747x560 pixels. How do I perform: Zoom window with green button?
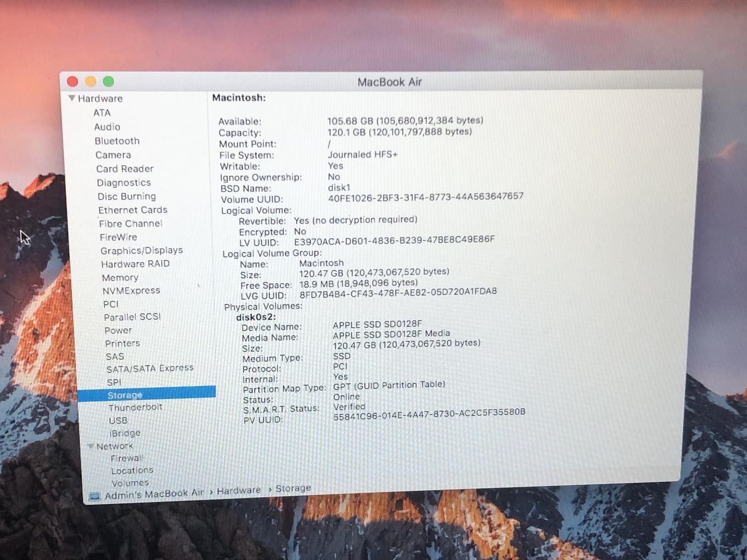(x=108, y=81)
